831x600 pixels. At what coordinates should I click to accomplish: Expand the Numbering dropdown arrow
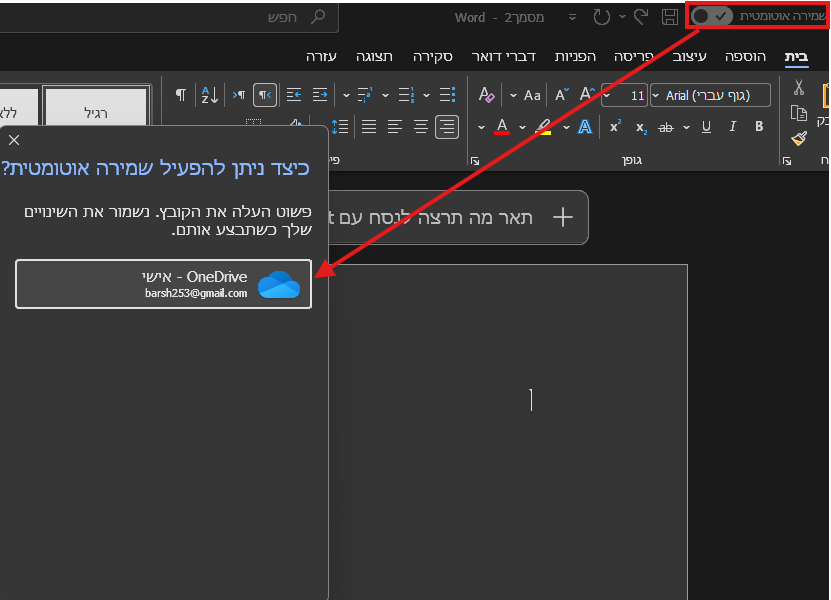[385, 96]
